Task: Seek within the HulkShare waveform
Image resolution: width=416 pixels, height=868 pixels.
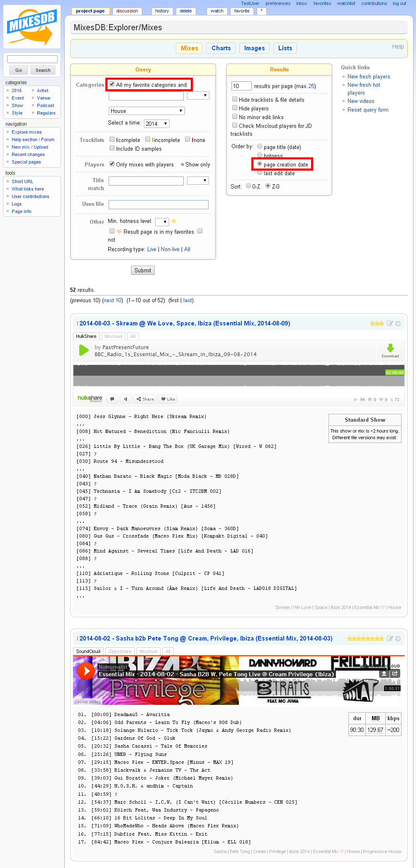Action: tap(238, 376)
